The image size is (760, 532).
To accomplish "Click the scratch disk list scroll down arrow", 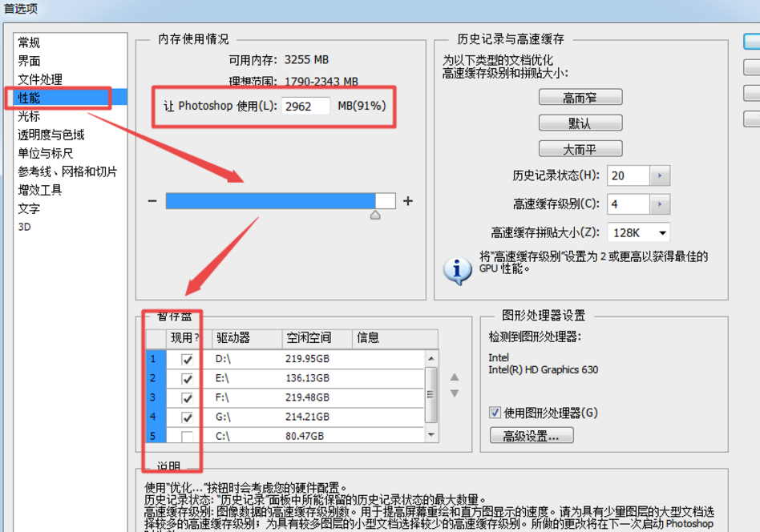I will pyautogui.click(x=431, y=434).
